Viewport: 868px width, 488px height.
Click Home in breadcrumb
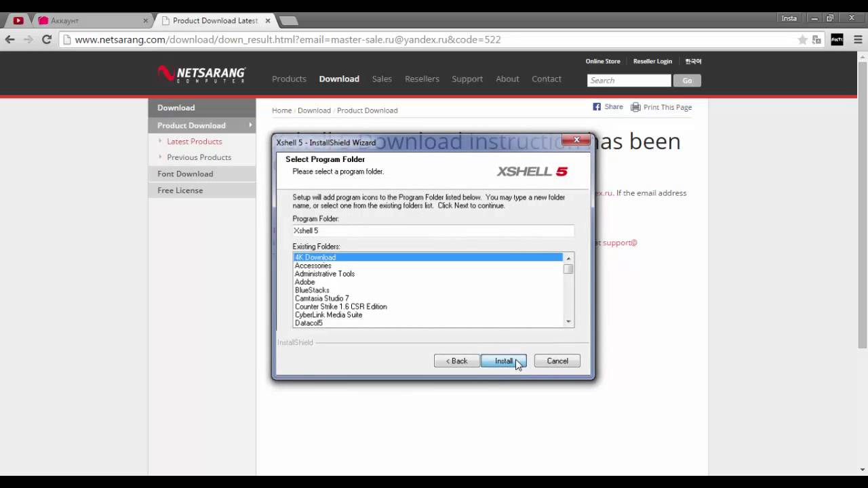point(281,110)
